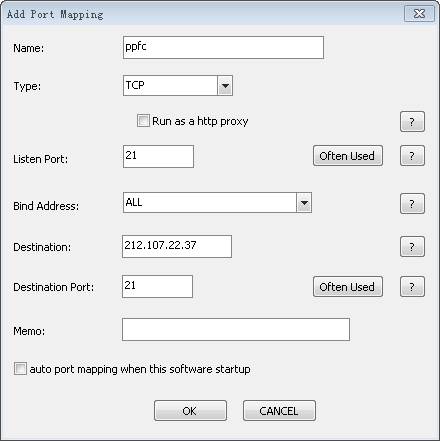
Task: Close the Add Port Mapping dialog
Action: tap(419, 14)
